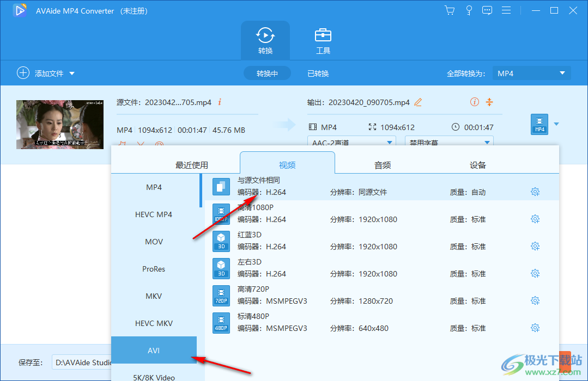Select the 分辨率: 640x480 text
The image size is (588, 381).
[x=359, y=329]
